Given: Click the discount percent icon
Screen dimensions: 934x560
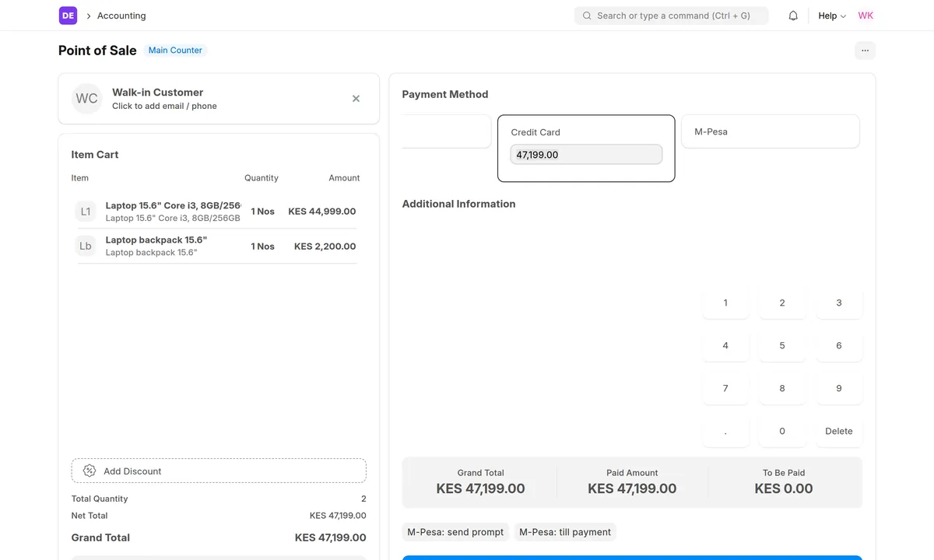Looking at the screenshot, I should click(90, 471).
